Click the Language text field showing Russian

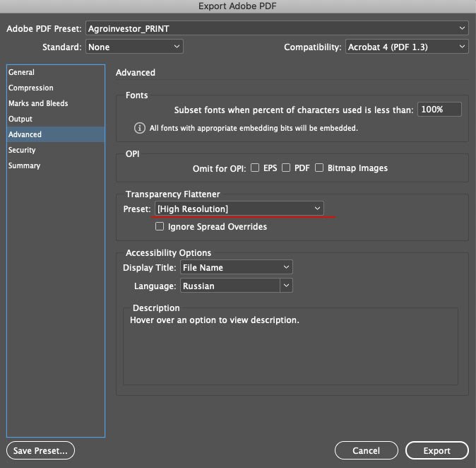(230, 286)
